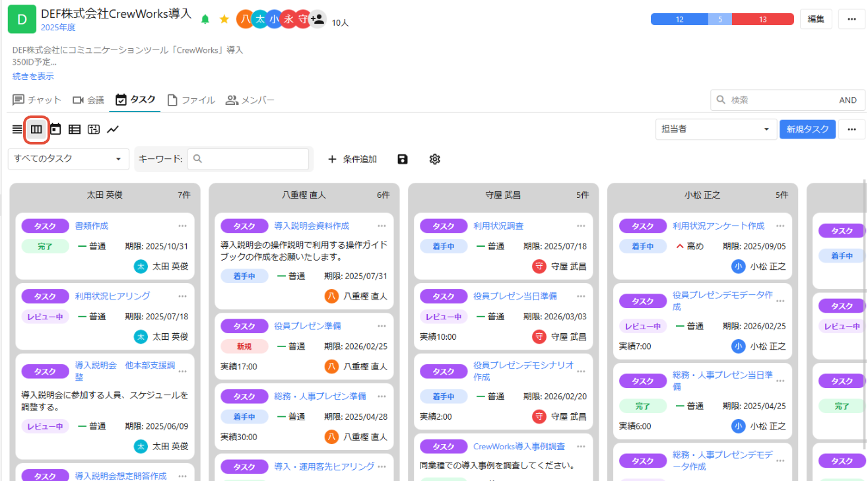Click the 小松 正之 column header
Viewport: 868px width, 481px height.
(x=702, y=195)
